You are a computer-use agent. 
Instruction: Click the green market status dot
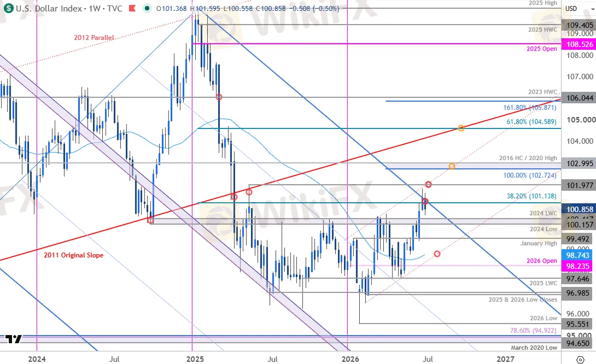click(x=147, y=8)
